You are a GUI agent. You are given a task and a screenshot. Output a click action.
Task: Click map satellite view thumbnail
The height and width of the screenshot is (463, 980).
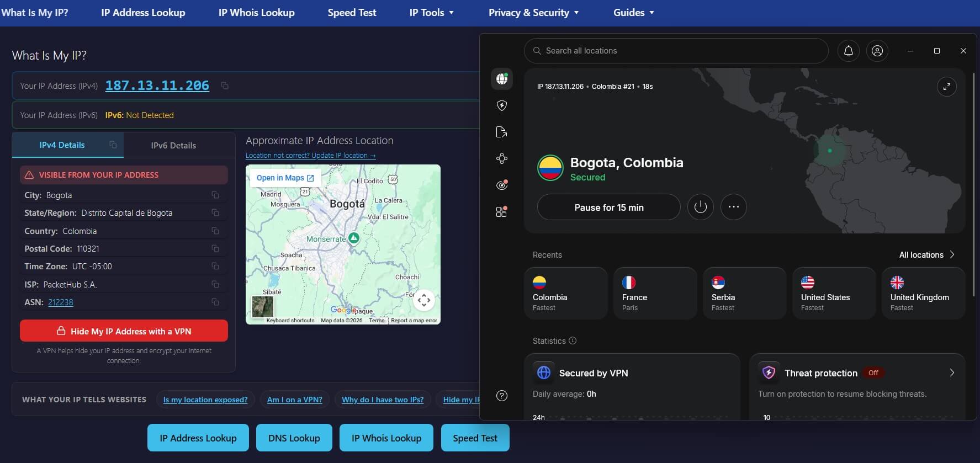click(263, 307)
